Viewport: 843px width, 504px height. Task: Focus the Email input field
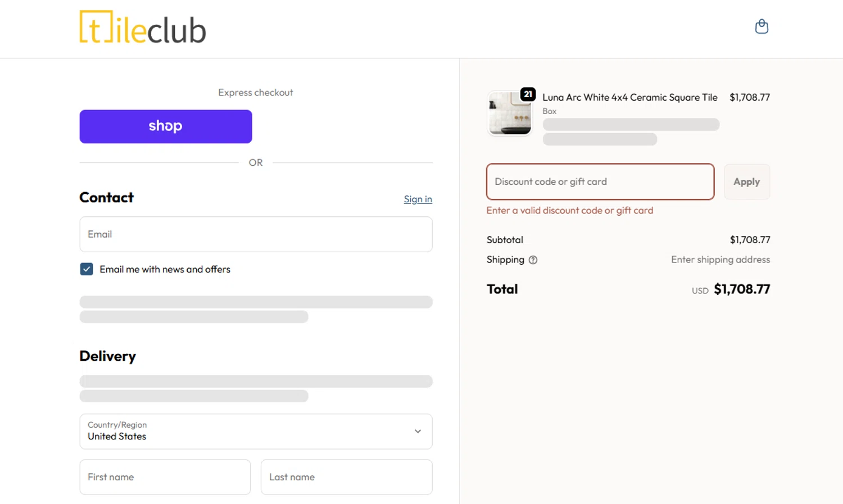point(256,234)
